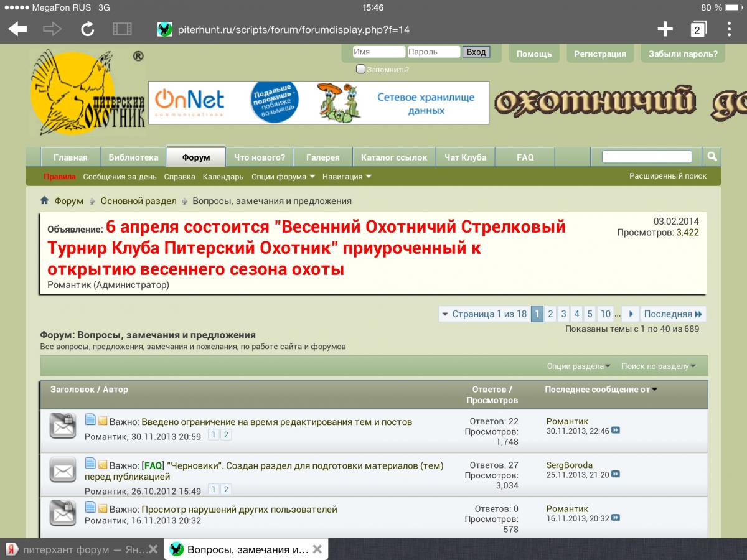
Task: Close the Яндекс search tab
Action: click(155, 549)
